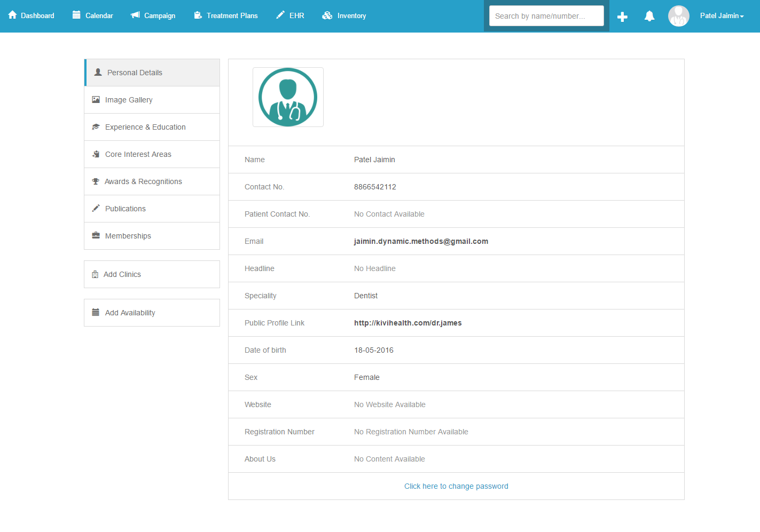Click the Calendar icon in navbar

pos(76,15)
